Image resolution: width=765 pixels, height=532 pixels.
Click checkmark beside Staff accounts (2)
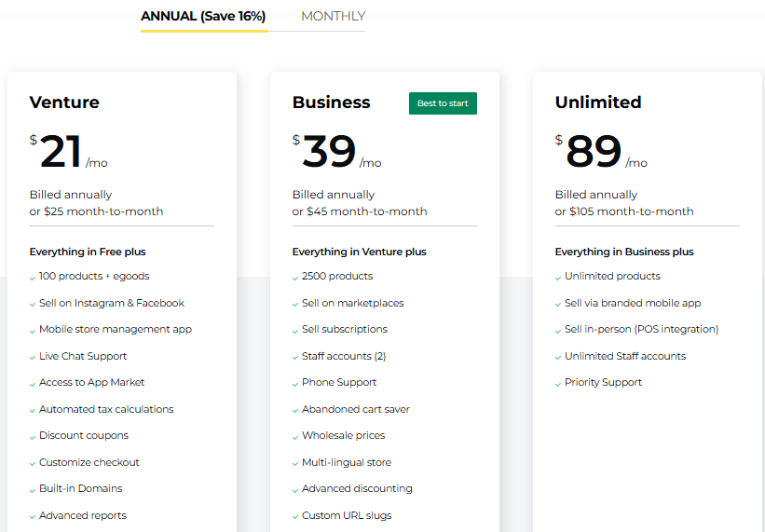pos(295,358)
